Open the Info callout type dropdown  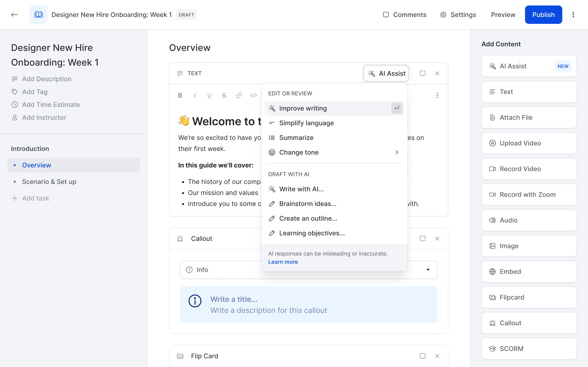point(428,270)
